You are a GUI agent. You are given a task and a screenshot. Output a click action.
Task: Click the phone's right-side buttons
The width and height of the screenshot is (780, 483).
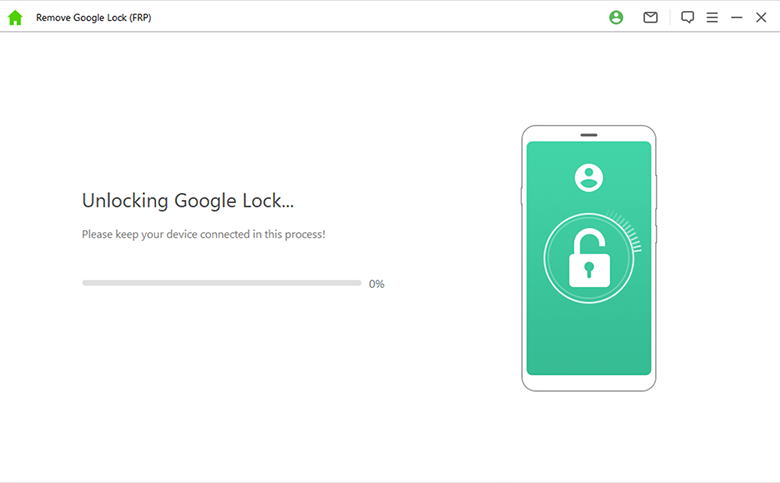coord(656,190)
